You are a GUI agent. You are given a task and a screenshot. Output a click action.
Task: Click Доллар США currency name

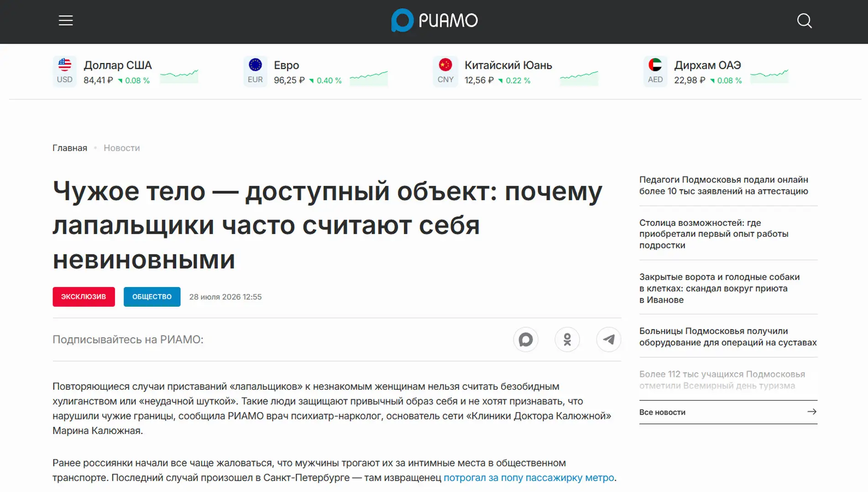(x=118, y=65)
